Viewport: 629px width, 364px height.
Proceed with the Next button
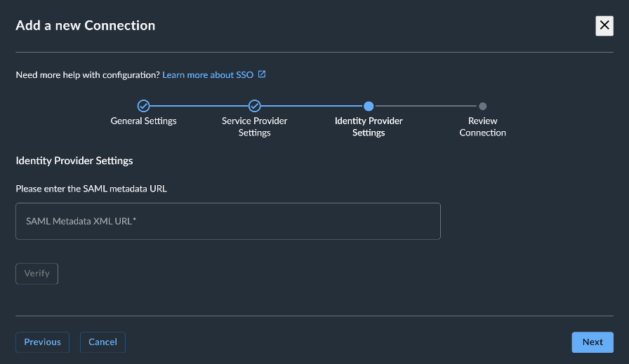(x=592, y=342)
